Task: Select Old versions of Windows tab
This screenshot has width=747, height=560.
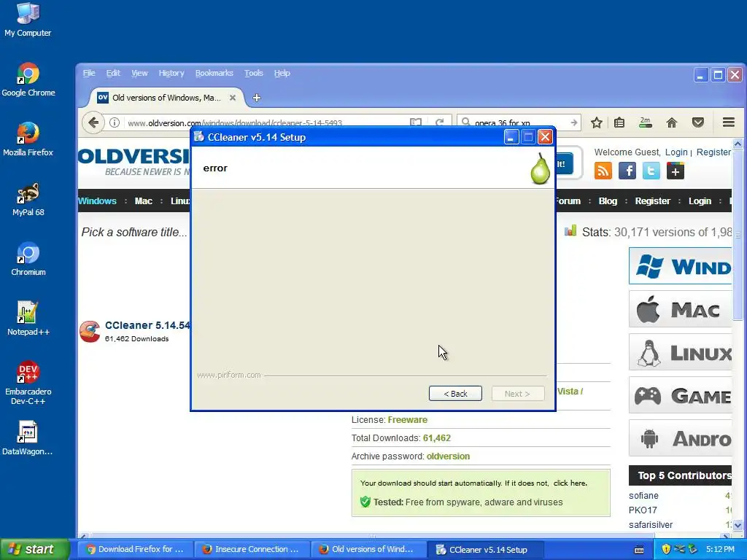Action: [167, 98]
